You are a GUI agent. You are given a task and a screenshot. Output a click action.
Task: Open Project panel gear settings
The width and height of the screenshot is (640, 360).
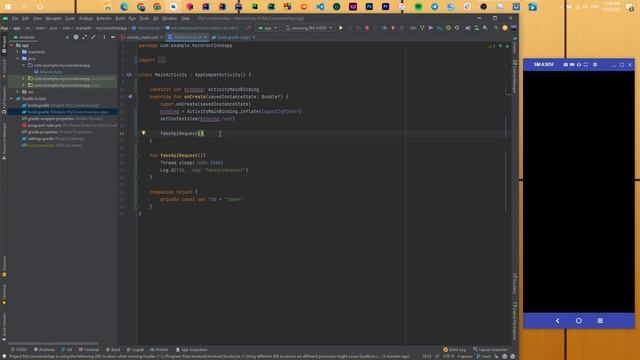coord(76,37)
